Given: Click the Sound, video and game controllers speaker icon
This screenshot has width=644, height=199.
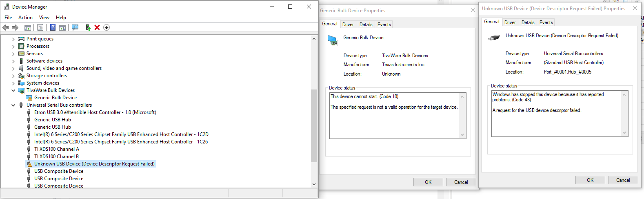Looking at the screenshot, I should [x=21, y=68].
